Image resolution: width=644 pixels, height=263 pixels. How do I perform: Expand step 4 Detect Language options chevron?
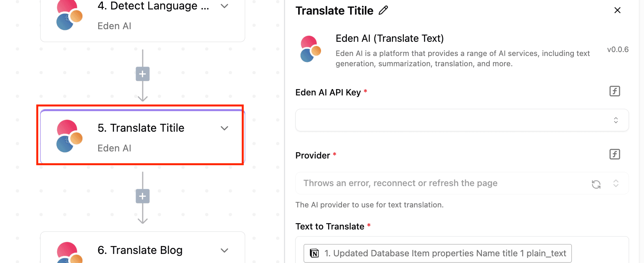click(224, 6)
